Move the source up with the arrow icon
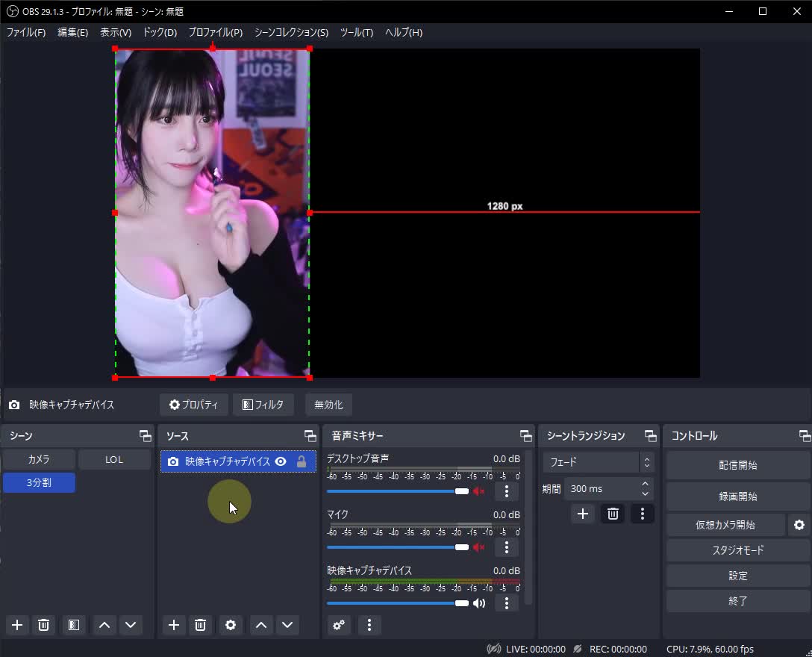The width and height of the screenshot is (812, 657). coord(260,625)
